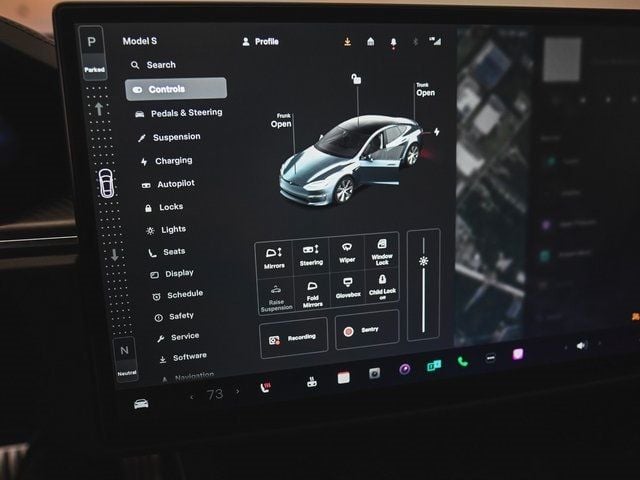The width and height of the screenshot is (640, 480).
Task: Open the Charging menu
Action: coord(172,161)
